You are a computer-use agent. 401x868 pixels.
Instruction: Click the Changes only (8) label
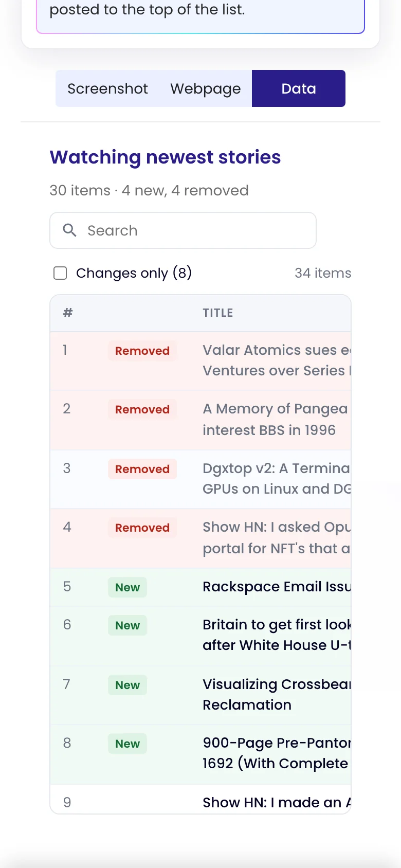[x=134, y=273]
